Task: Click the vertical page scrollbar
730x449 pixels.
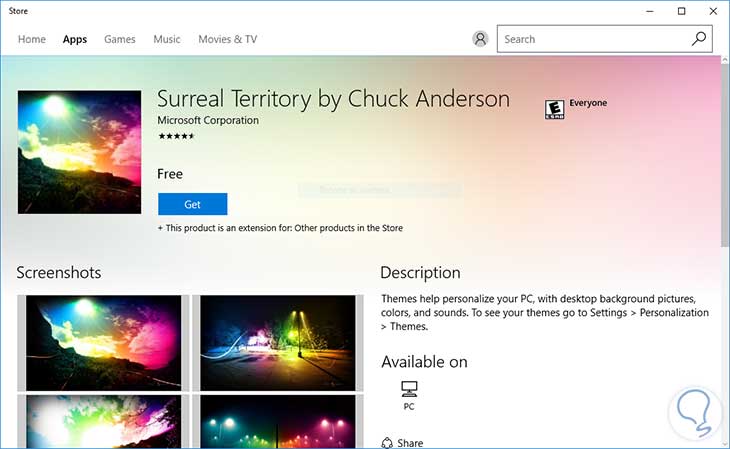Action: (x=725, y=156)
